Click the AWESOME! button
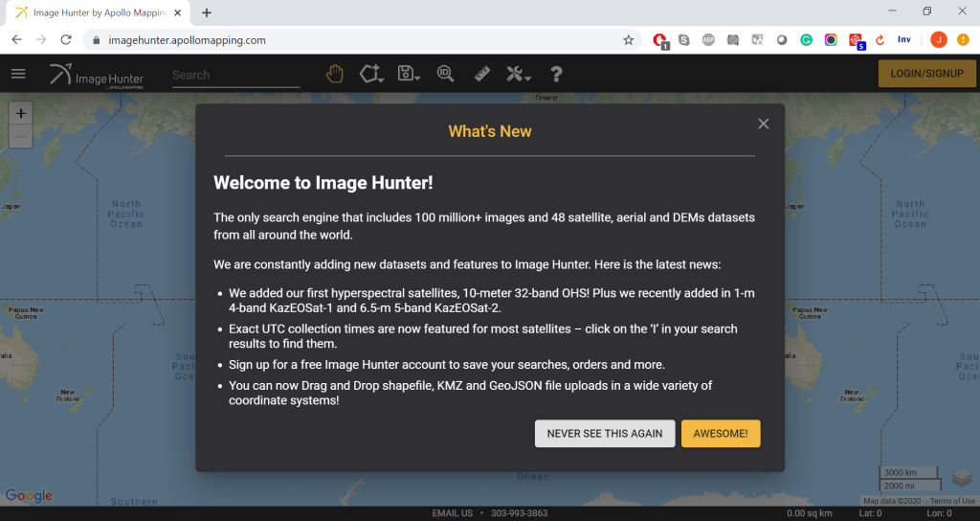The width and height of the screenshot is (980, 521). [721, 434]
